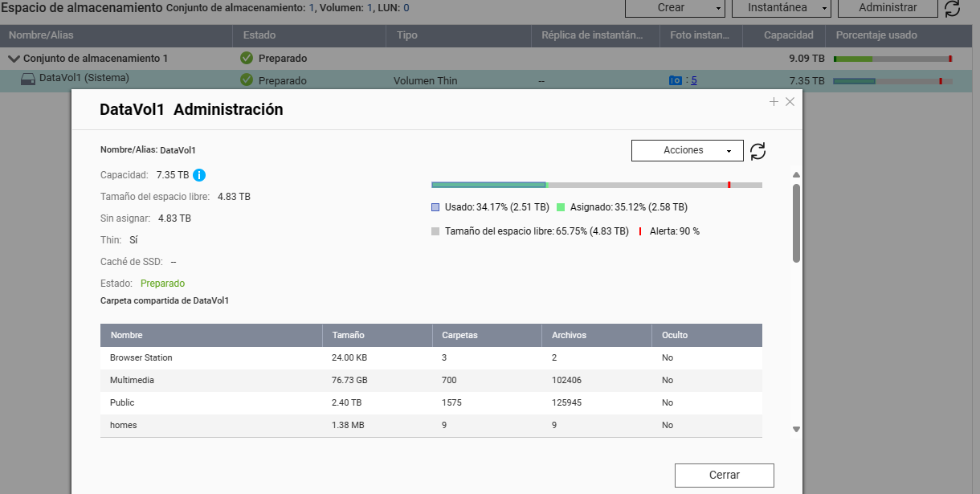The height and width of the screenshot is (494, 980).
Task: Click the dialog scrollbar down arrow
Action: [796, 430]
